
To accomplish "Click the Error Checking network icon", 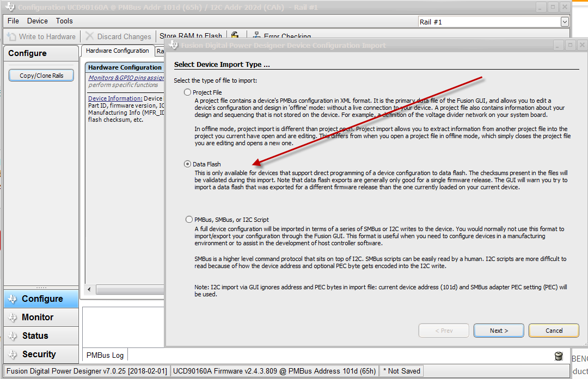I will [x=257, y=35].
